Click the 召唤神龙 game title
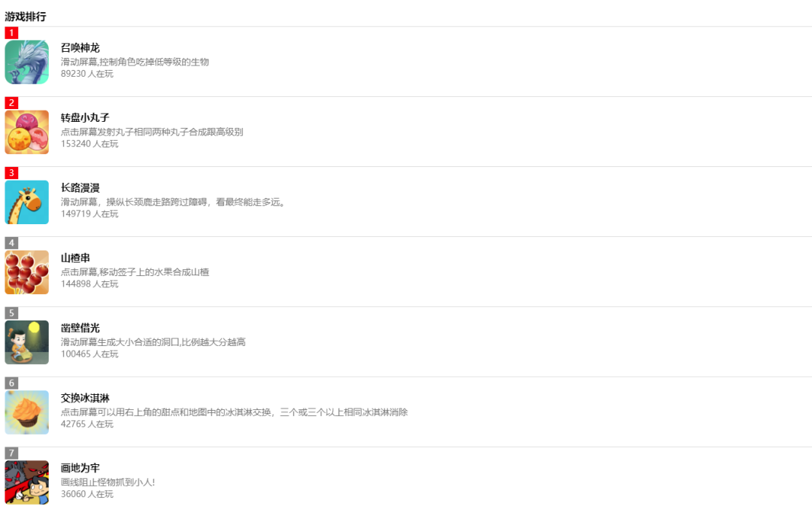This screenshot has height=516, width=812. [x=80, y=47]
